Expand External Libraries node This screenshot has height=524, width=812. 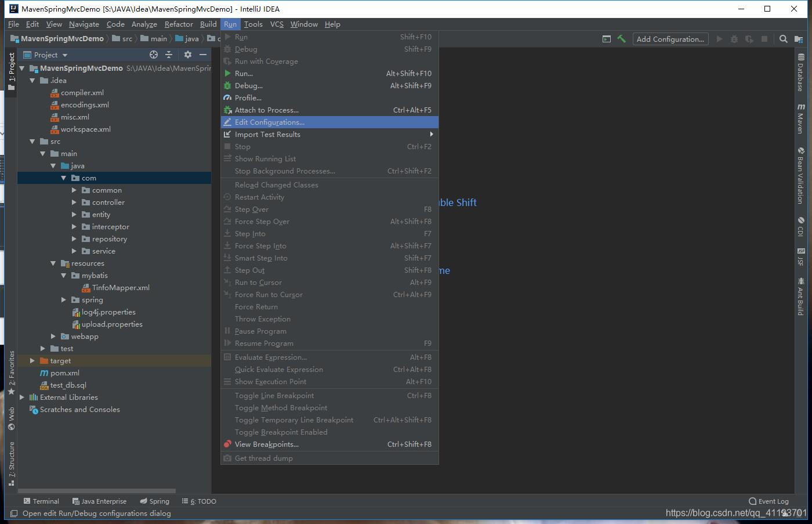point(22,397)
